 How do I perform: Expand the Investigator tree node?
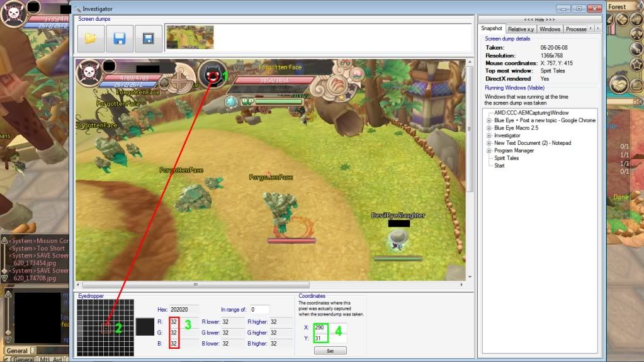489,135
